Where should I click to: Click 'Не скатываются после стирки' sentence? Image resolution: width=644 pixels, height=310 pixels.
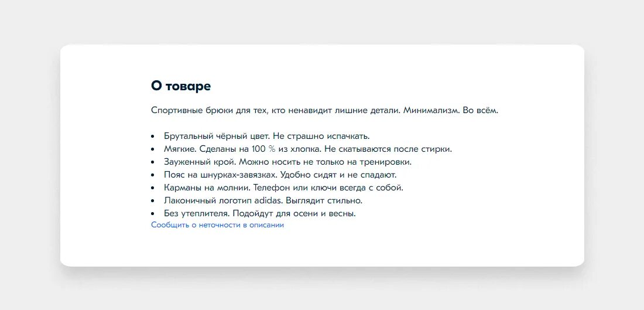coord(388,149)
